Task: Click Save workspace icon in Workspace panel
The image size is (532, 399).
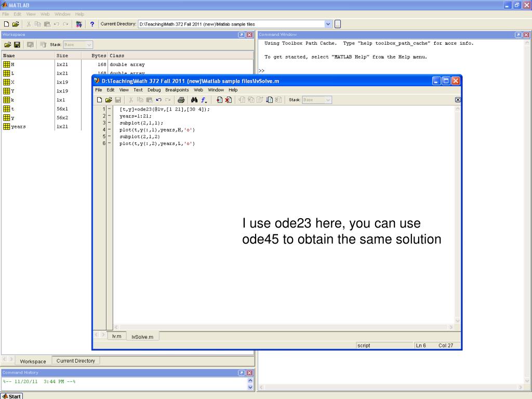Action: [x=17, y=45]
